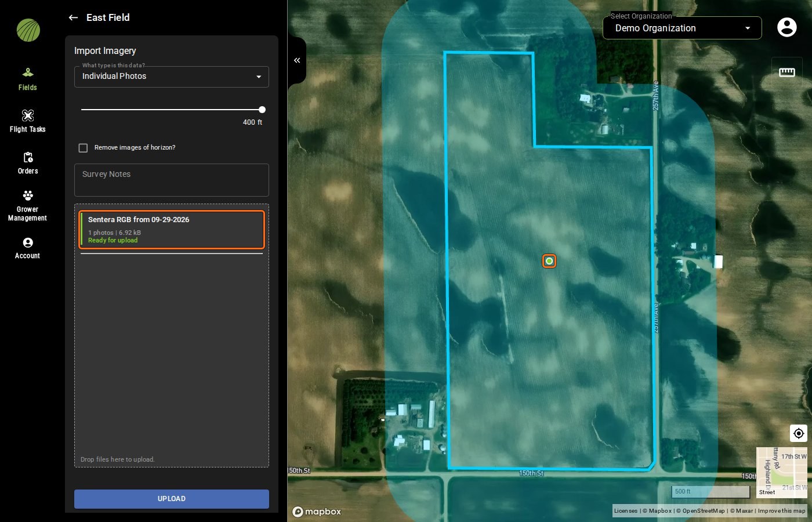
Task: Collapse the side panel with double chevron
Action: [297, 60]
